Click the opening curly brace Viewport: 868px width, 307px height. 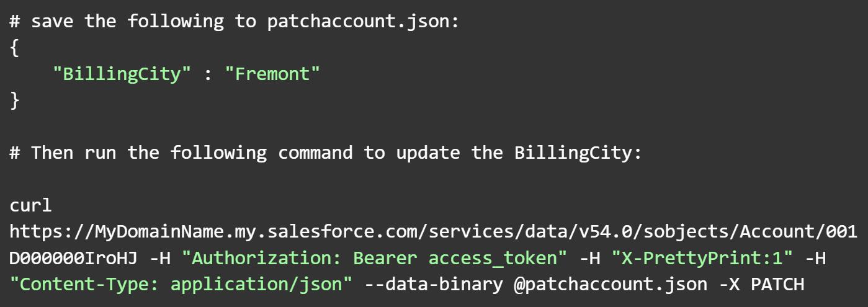pos(15,48)
